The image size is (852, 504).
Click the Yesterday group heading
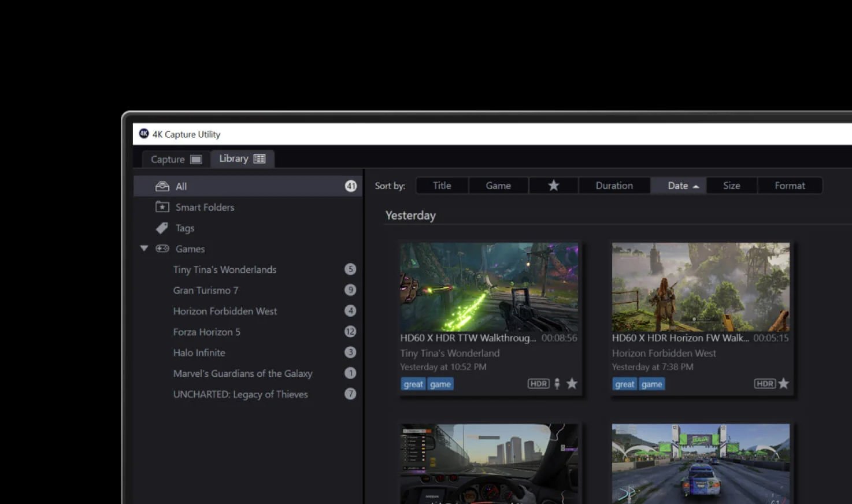tap(410, 216)
